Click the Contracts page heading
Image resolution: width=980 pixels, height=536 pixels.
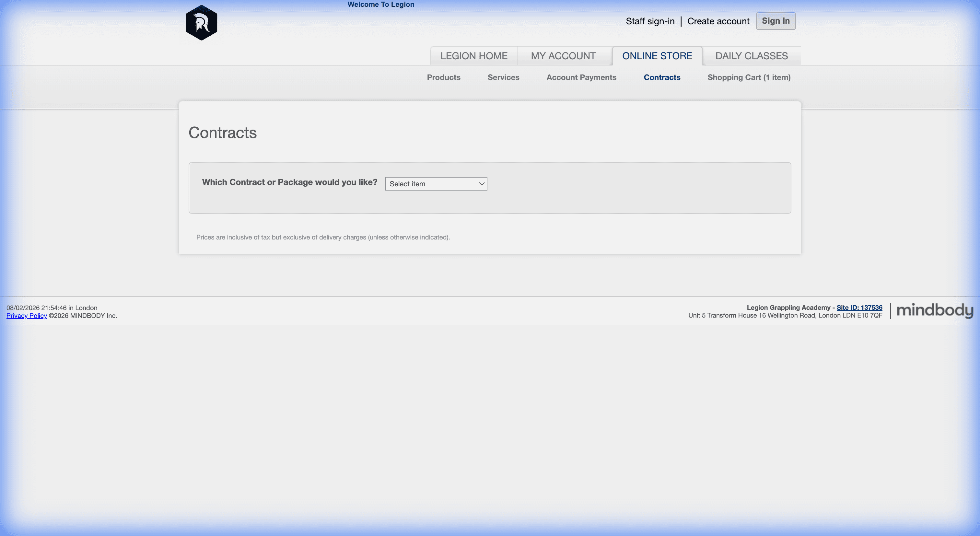223,133
